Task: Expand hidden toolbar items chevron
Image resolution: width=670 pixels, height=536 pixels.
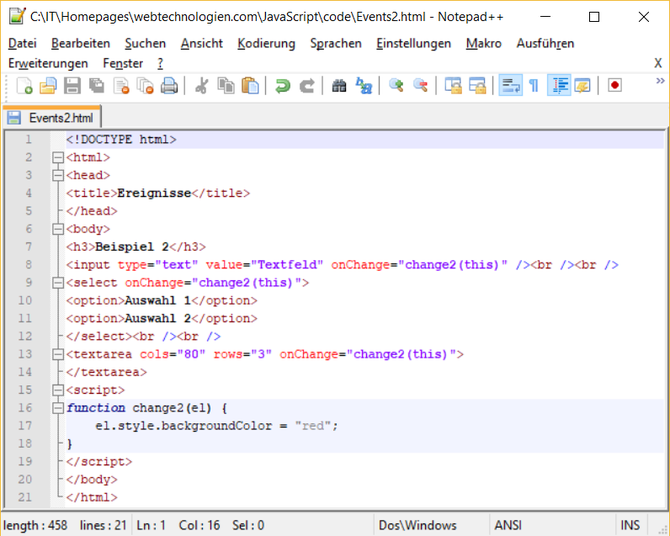Action: 660,81
